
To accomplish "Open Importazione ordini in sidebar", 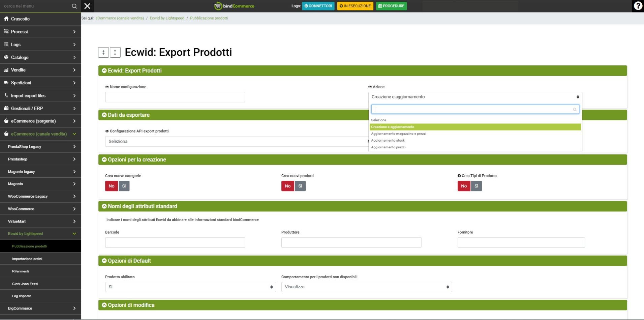I will [27, 259].
